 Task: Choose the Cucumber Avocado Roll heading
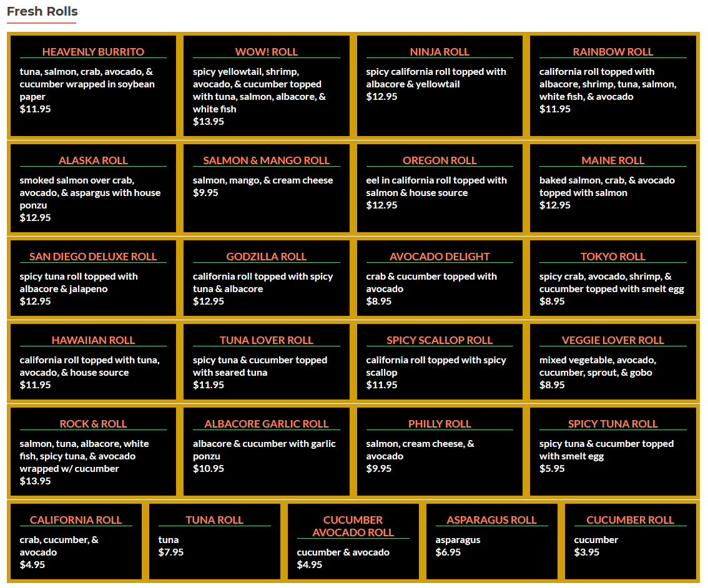coord(353,526)
